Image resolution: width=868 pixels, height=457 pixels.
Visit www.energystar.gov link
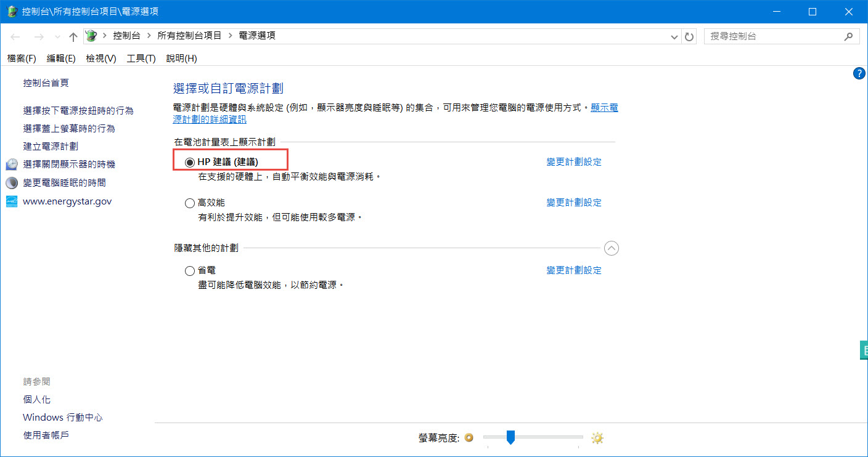pos(67,201)
